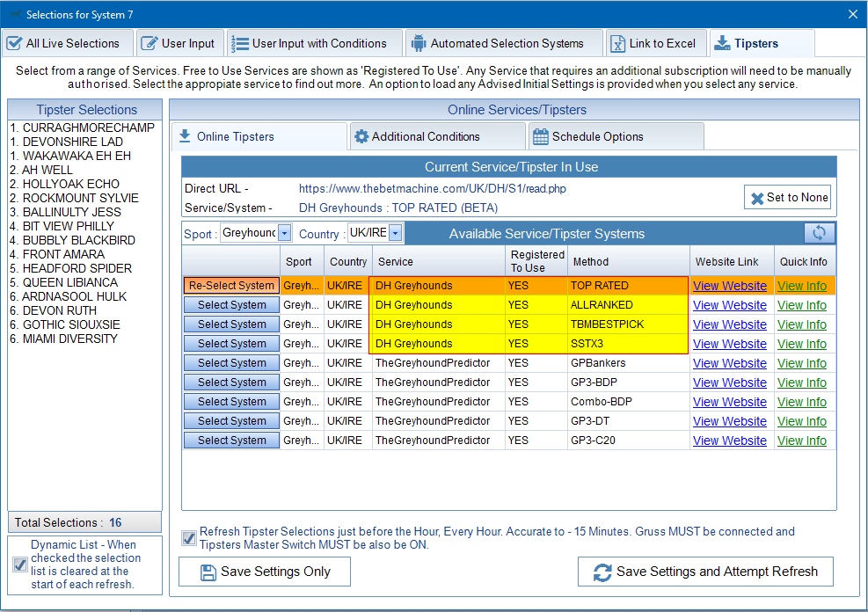
Task: Open the User Input tab
Action: tap(178, 43)
